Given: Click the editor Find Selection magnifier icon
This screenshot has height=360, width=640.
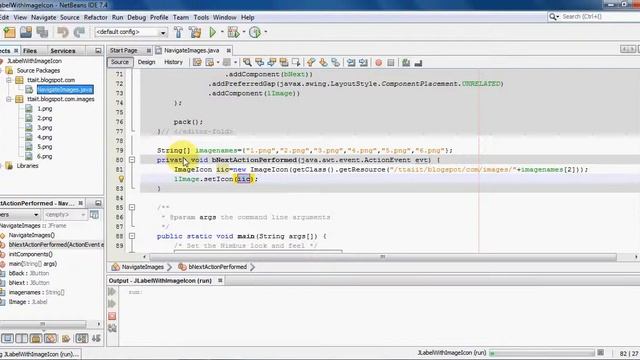Looking at the screenshot, I should [x=247, y=62].
